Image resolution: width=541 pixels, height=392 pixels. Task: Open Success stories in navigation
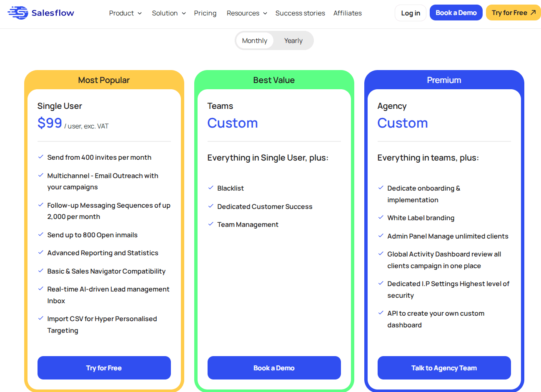point(300,13)
